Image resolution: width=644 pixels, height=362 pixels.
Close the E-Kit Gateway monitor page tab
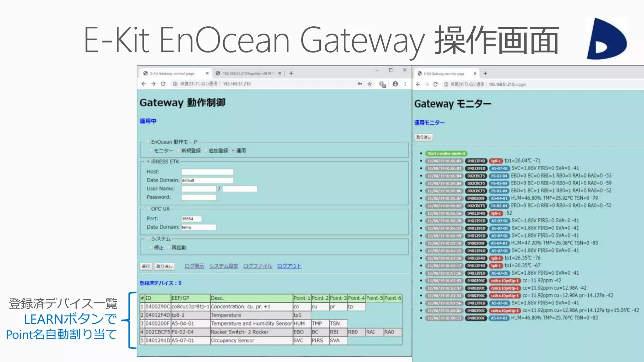(x=475, y=74)
